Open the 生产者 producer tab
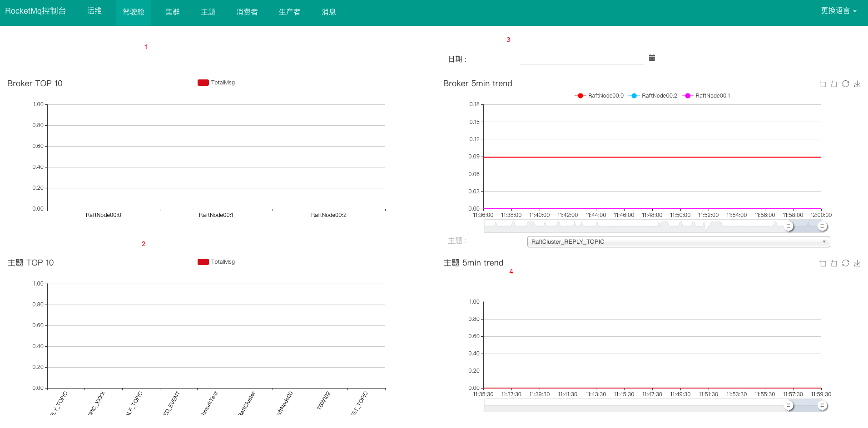Image resolution: width=868 pixels, height=428 pixels. coord(290,12)
